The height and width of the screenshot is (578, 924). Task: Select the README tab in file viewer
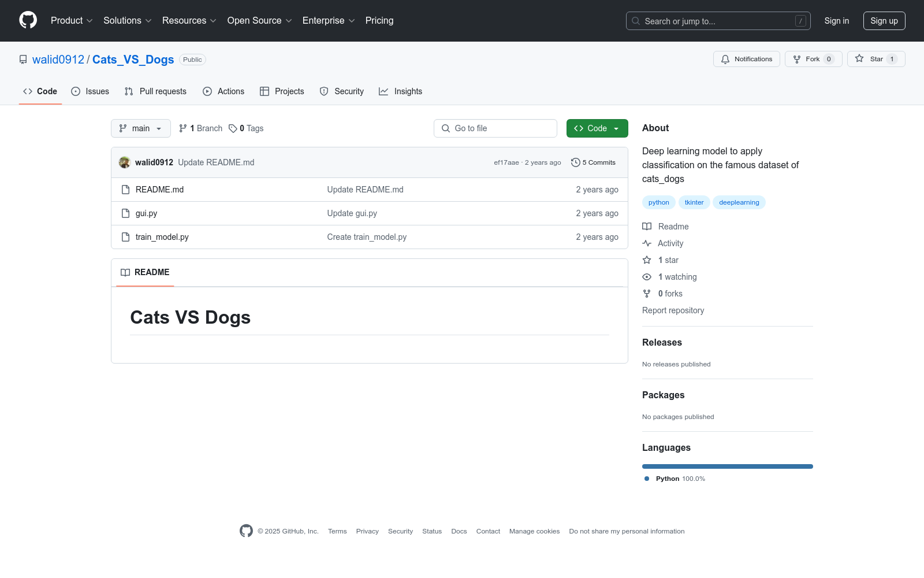pyautogui.click(x=145, y=272)
